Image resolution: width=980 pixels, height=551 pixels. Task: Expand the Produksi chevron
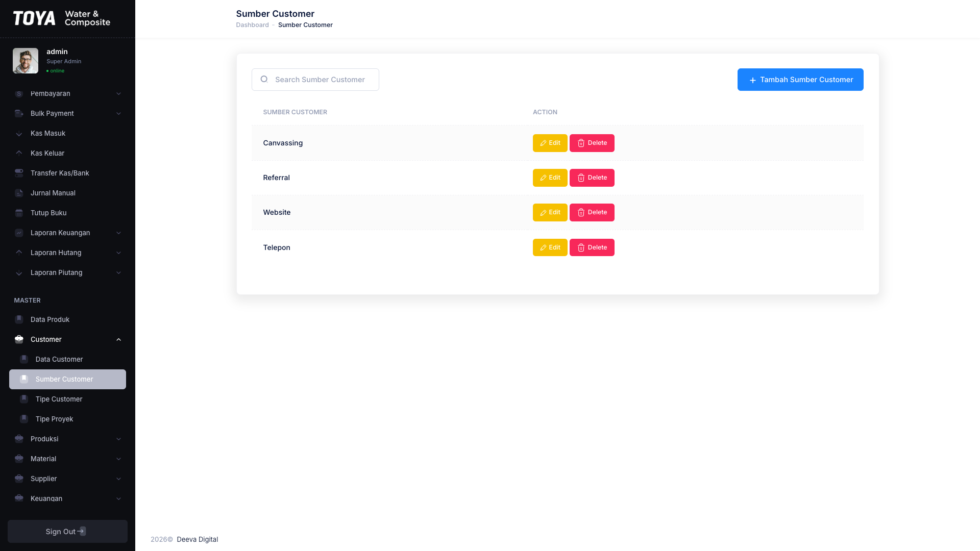(x=118, y=439)
